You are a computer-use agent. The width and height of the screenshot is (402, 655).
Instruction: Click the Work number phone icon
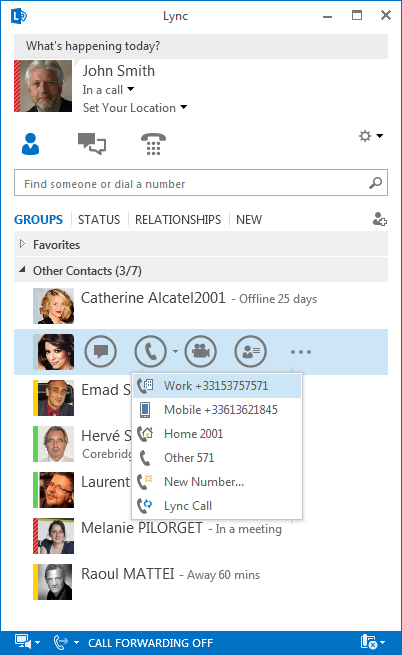click(x=145, y=386)
